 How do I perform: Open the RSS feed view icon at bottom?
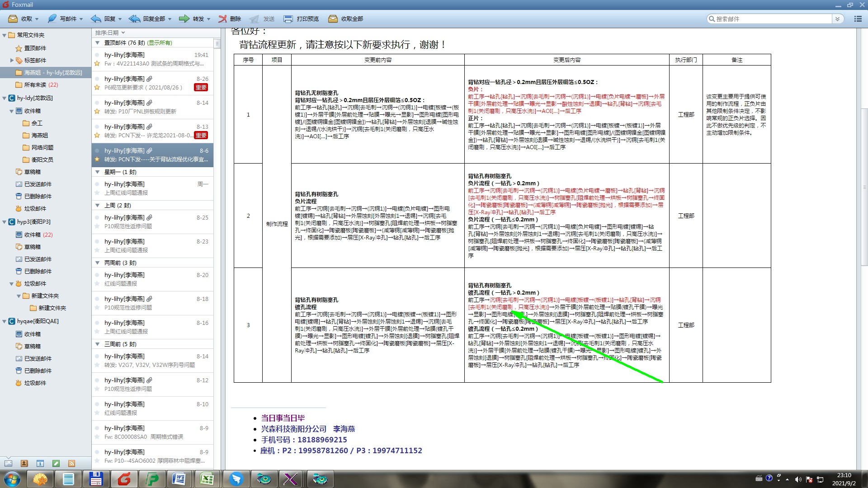[x=71, y=463]
